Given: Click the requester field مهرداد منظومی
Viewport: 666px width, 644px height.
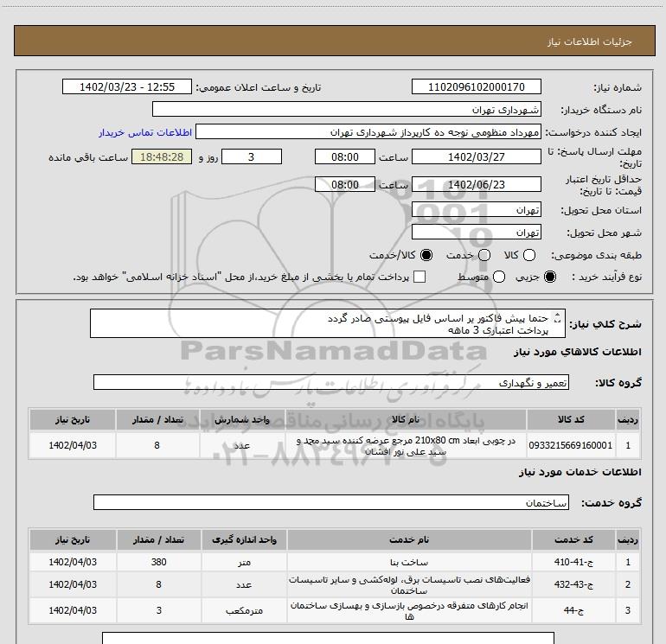Looking at the screenshot, I should click(x=368, y=132).
